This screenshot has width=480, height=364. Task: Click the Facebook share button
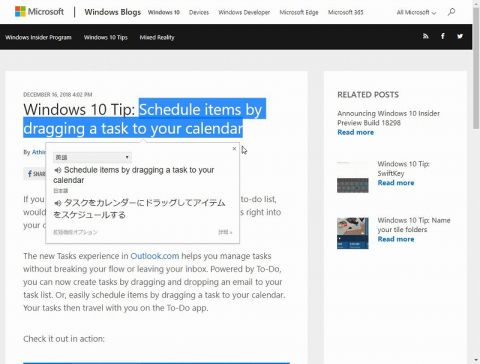[x=35, y=174]
